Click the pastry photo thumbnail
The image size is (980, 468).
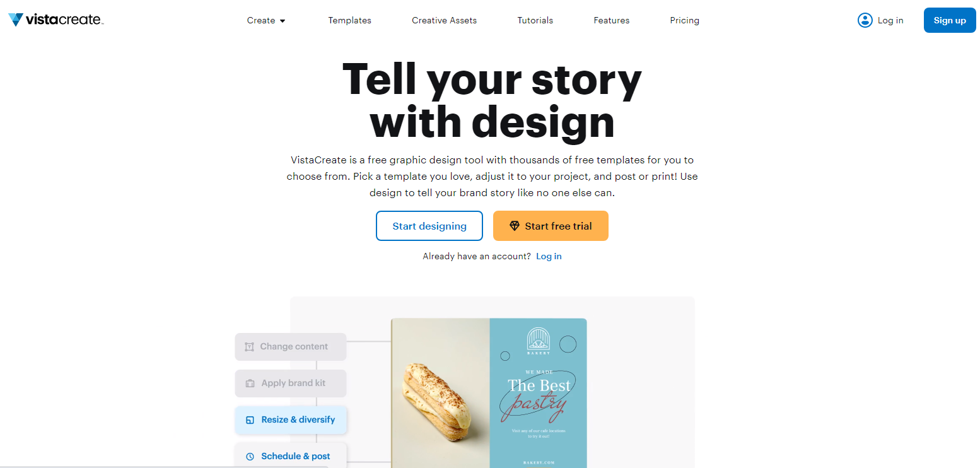pyautogui.click(x=440, y=392)
